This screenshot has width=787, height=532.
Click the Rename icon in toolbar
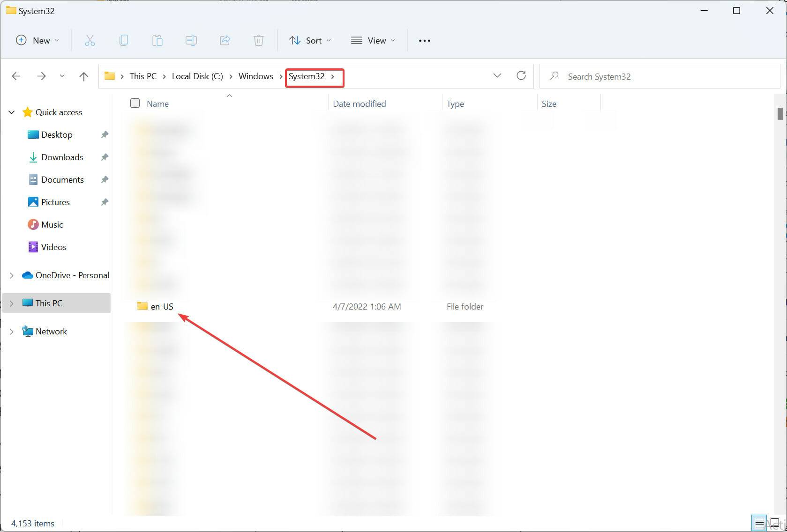(191, 41)
